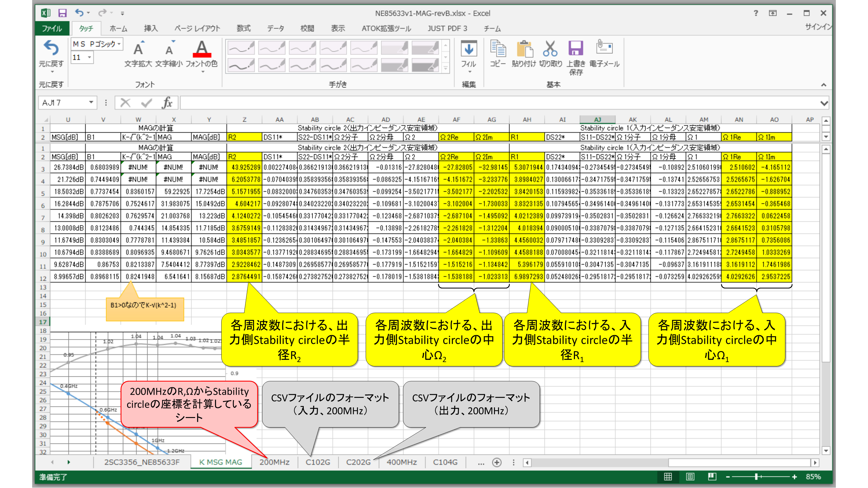Switch to Page Break Preview in the status bar
Image resolution: width=868 pixels, height=488 pixels.
(x=712, y=477)
